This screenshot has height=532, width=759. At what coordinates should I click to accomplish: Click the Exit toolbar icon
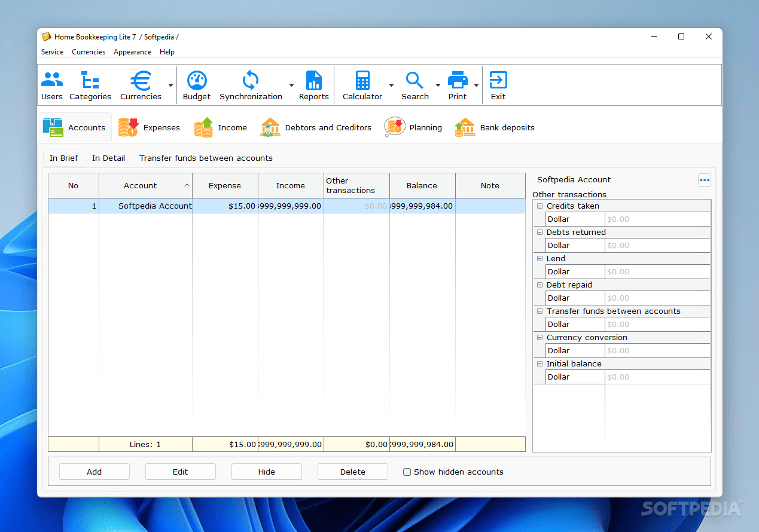point(498,85)
